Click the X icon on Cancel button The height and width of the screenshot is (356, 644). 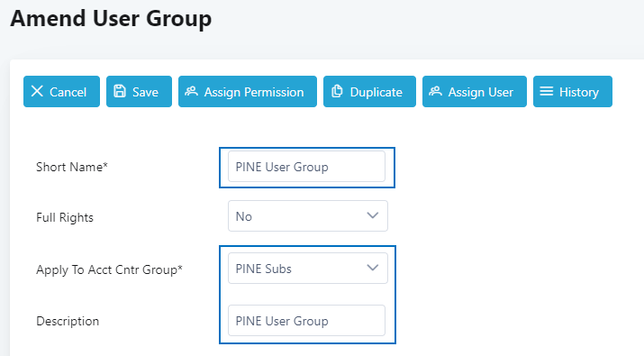click(x=37, y=91)
